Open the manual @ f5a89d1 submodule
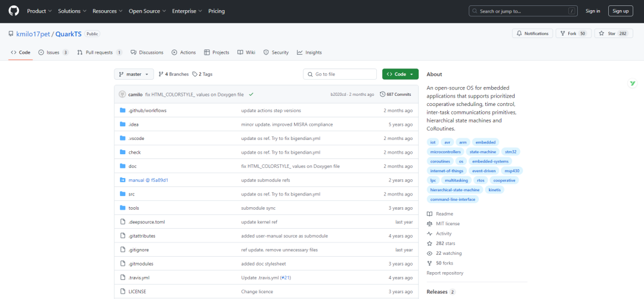644x299 pixels. [x=148, y=180]
